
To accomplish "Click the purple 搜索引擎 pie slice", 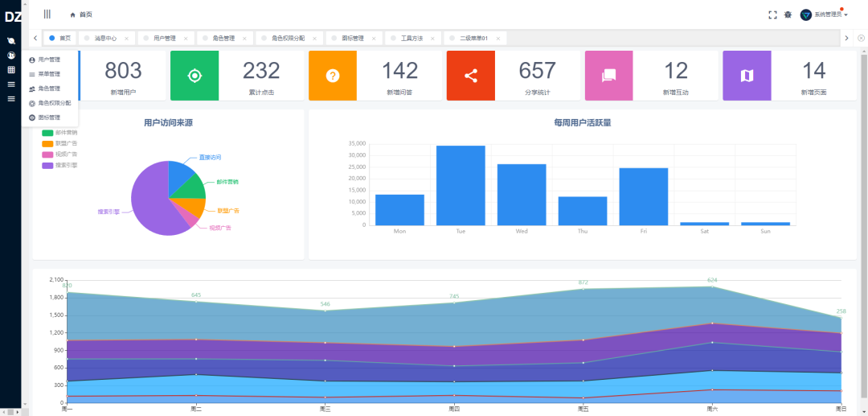I will point(149,205).
